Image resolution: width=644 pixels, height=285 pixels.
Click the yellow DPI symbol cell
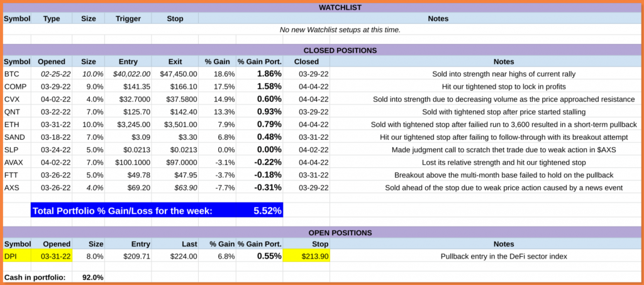click(17, 256)
